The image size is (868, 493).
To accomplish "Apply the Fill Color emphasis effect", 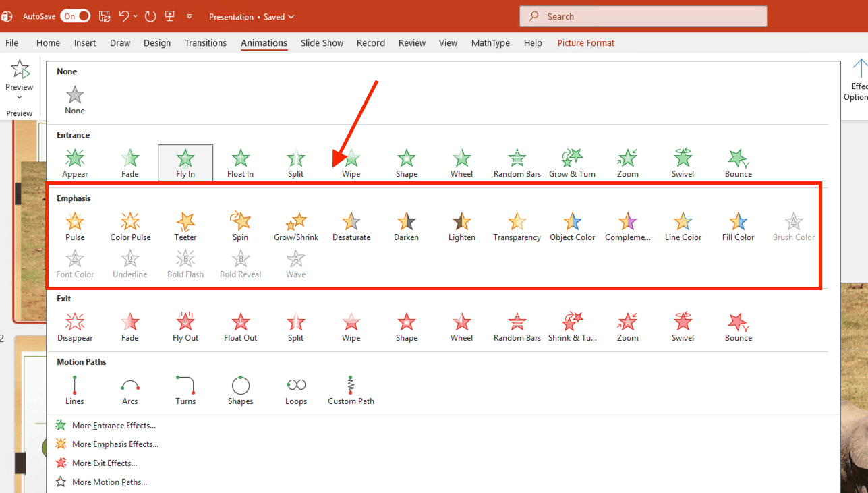I will click(738, 226).
